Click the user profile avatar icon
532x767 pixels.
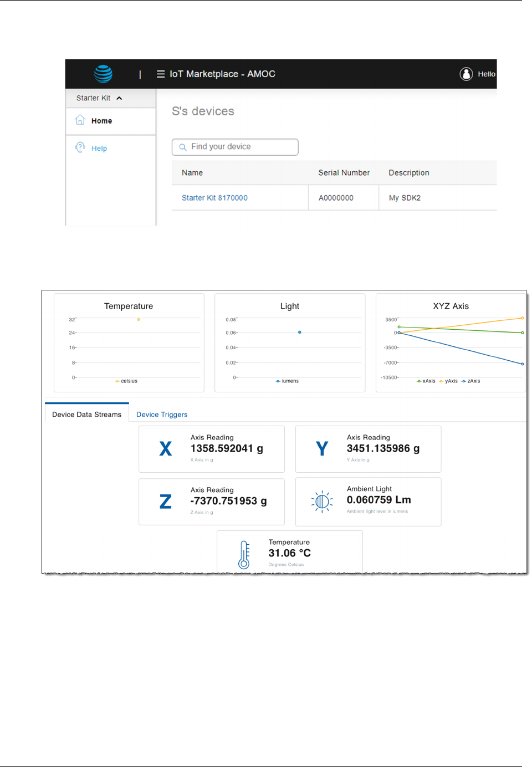pos(466,74)
